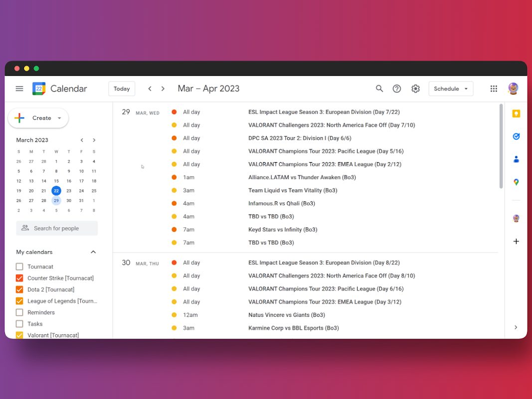Click March 2023 mini calendar title
The image size is (532, 399).
pyautogui.click(x=32, y=140)
